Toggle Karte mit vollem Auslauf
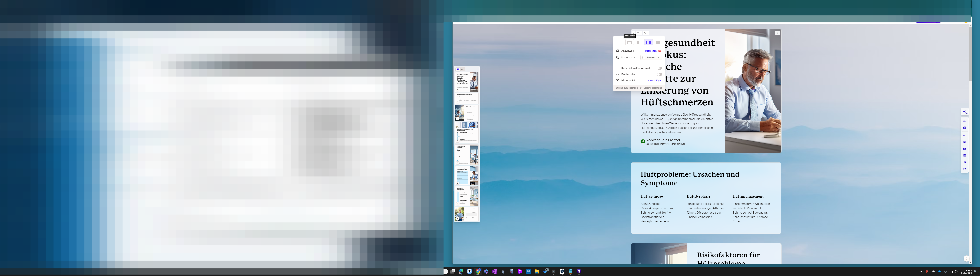This screenshot has height=276, width=980. (659, 68)
